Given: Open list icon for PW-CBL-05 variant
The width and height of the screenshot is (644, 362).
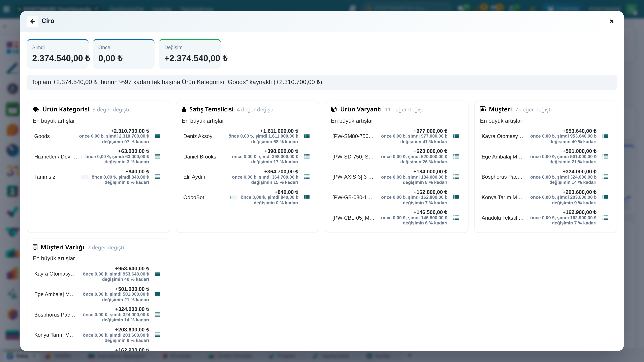Looking at the screenshot, I should pyautogui.click(x=456, y=218).
